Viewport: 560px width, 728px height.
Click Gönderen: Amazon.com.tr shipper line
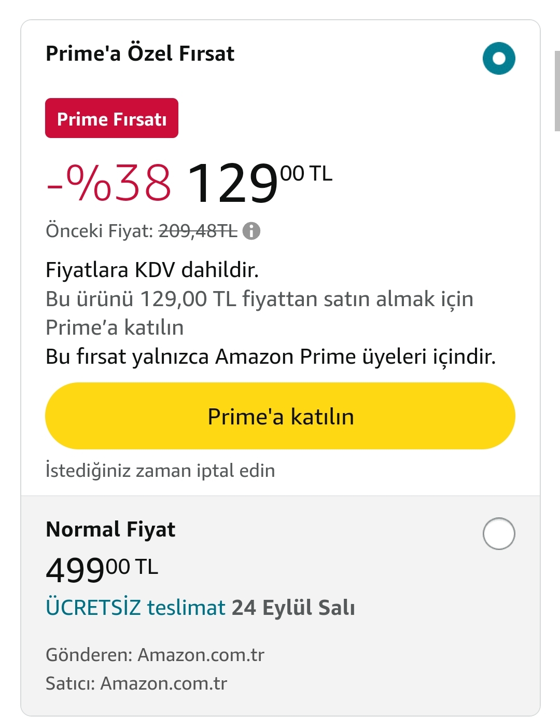(x=155, y=655)
